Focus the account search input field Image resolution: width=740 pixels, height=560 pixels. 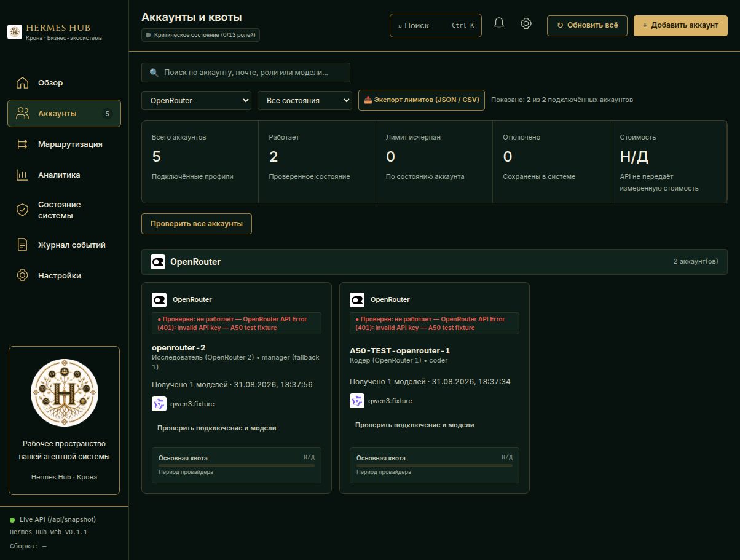click(x=246, y=73)
